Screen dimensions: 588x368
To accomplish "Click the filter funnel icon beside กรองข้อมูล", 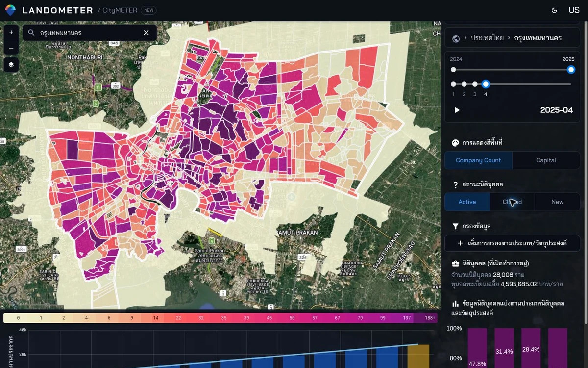I will [x=455, y=226].
